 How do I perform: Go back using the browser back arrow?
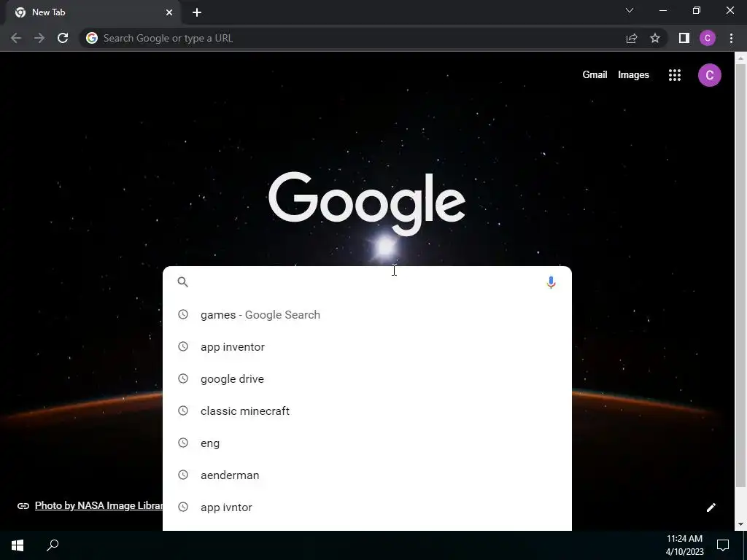16,38
